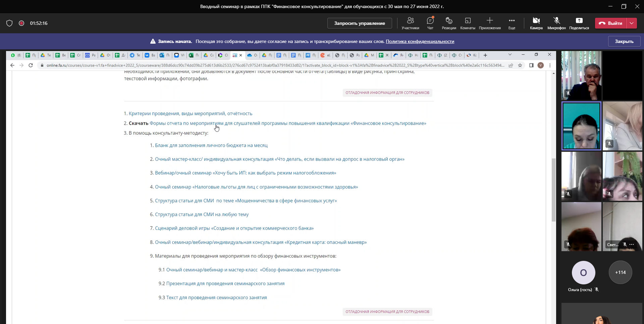Open Презентация для проведения семинарского занятия link
This screenshot has width=644, height=324.
click(225, 284)
